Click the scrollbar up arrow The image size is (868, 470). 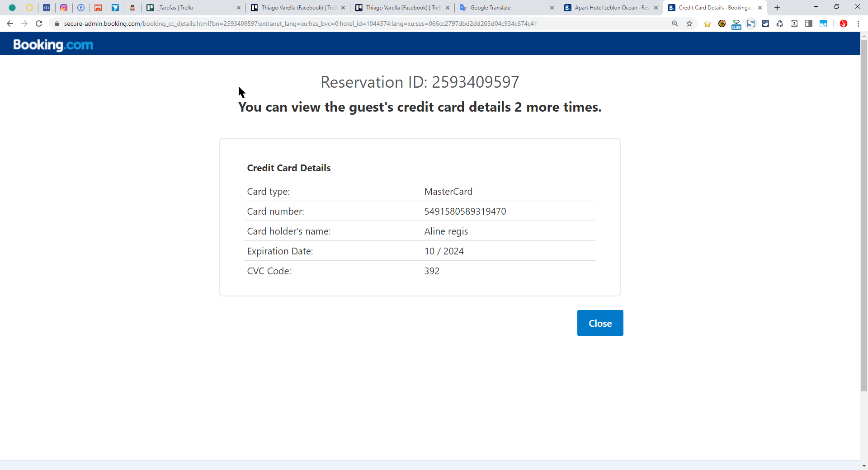[864, 35]
